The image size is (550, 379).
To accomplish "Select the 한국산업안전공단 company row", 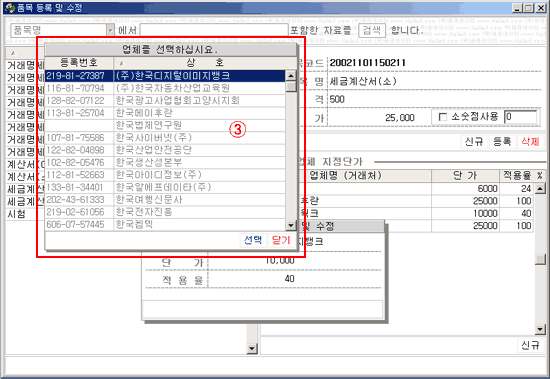I will (166, 150).
